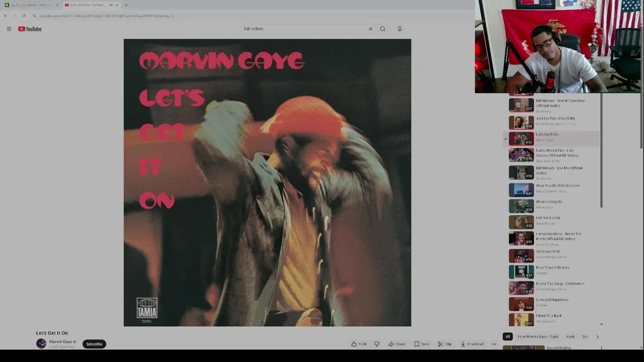Open the three-dot more actions menu
Screen dimensions: 644x362
pyautogui.click(x=494, y=344)
